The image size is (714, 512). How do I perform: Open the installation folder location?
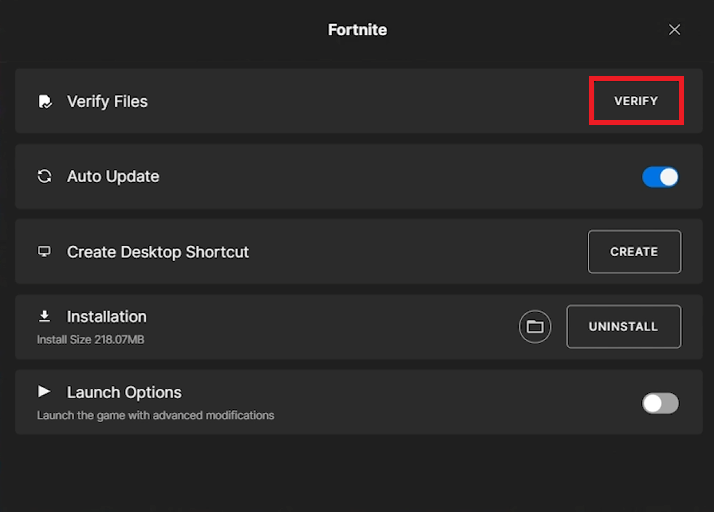535,327
